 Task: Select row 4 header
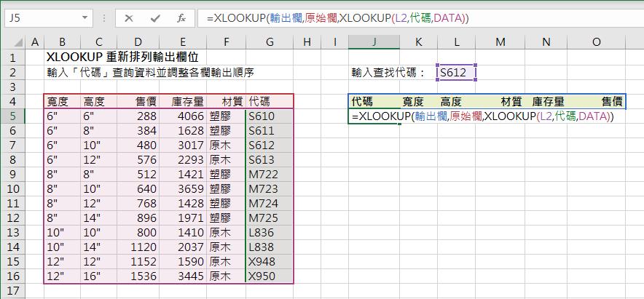coord(12,101)
